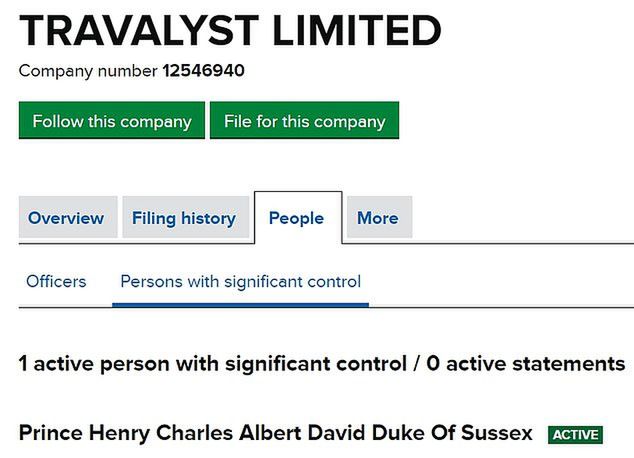Click the 'Company number' label text
The image size is (634, 458).
click(88, 71)
